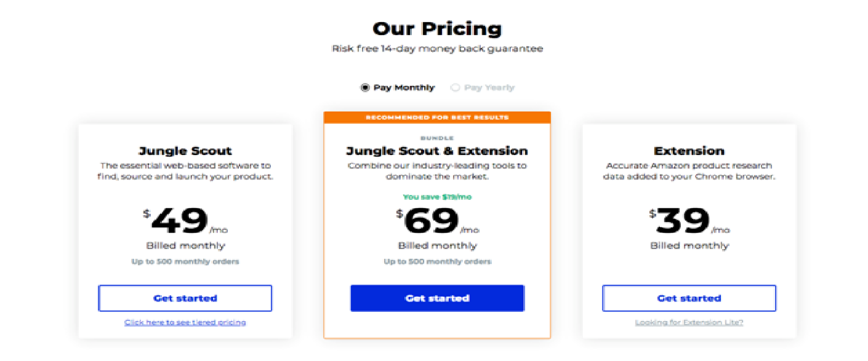Viewport: 868px width, 361px height.
Task: Select the Extension plan title
Action: coord(689,151)
